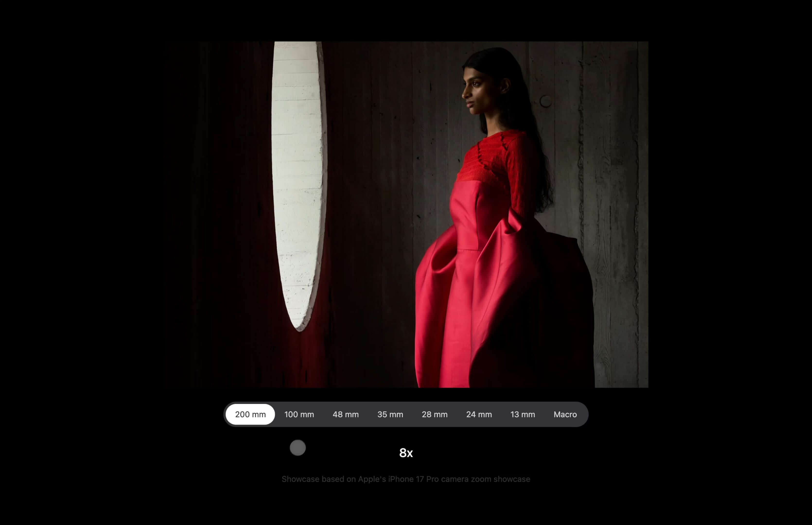The image size is (812, 525).
Task: Switch to the 100 mm lens
Action: tap(299, 414)
